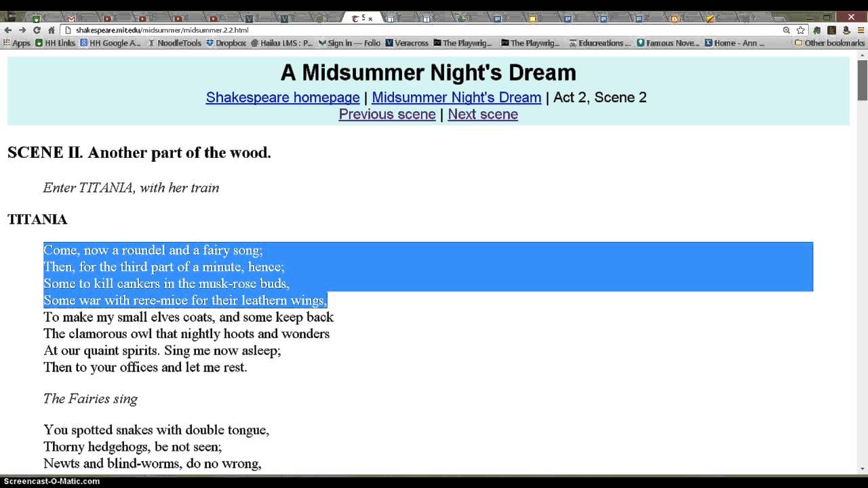Click 'Some to kill cankers in the musk-rose buds,'
This screenshot has height=488, width=868.
point(166,284)
